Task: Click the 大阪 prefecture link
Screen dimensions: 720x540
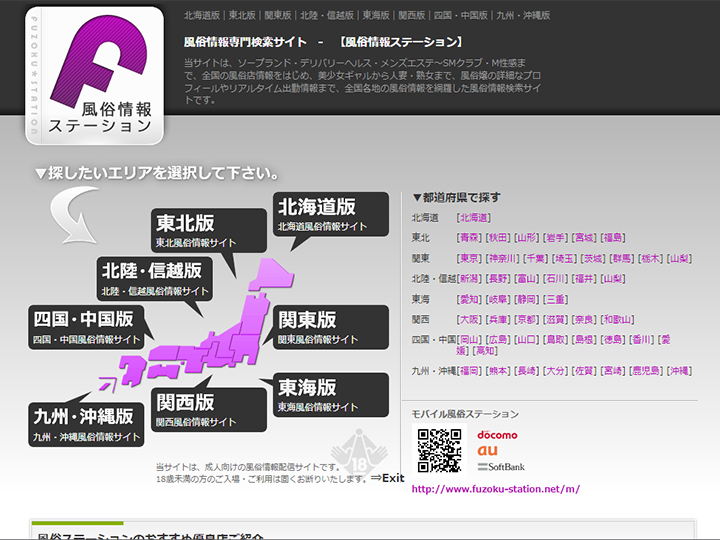Action: coord(469,319)
